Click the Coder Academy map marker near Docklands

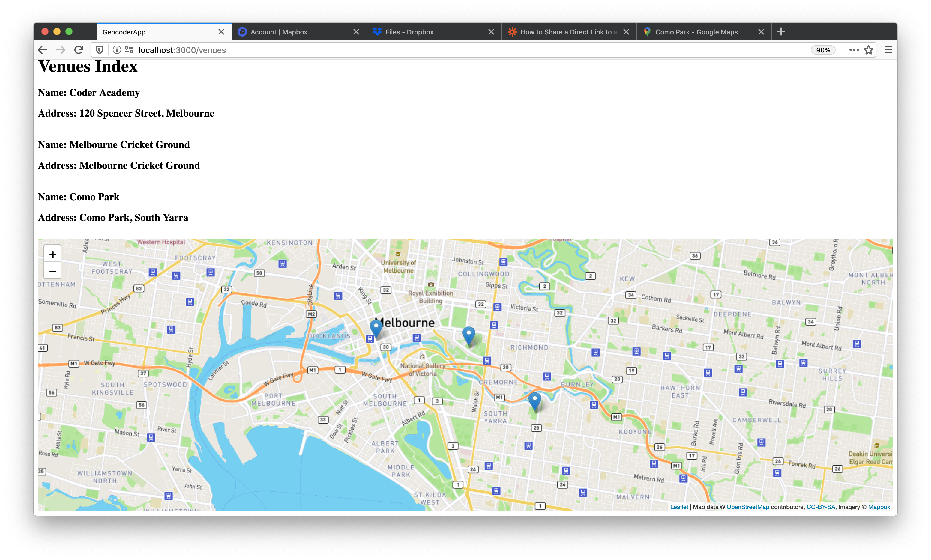point(376,328)
